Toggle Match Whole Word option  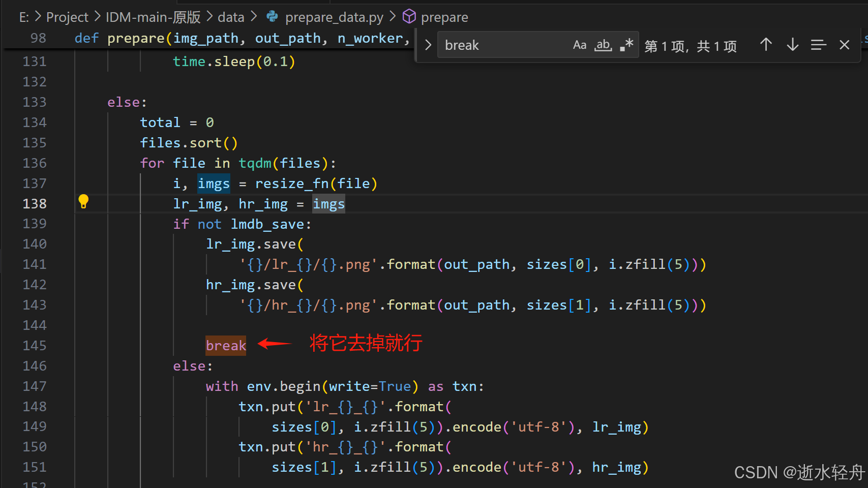pyautogui.click(x=603, y=45)
